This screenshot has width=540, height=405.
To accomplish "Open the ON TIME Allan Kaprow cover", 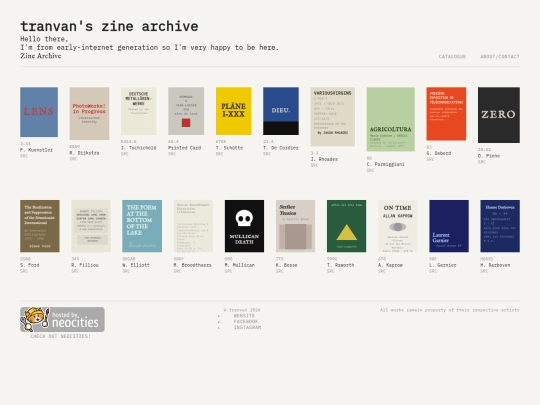I will click(x=397, y=226).
